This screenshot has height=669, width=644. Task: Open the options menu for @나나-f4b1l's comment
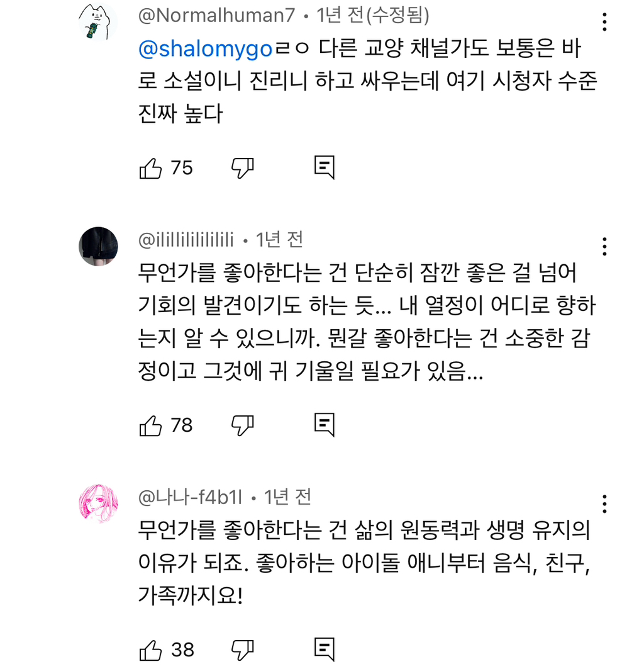click(x=604, y=503)
